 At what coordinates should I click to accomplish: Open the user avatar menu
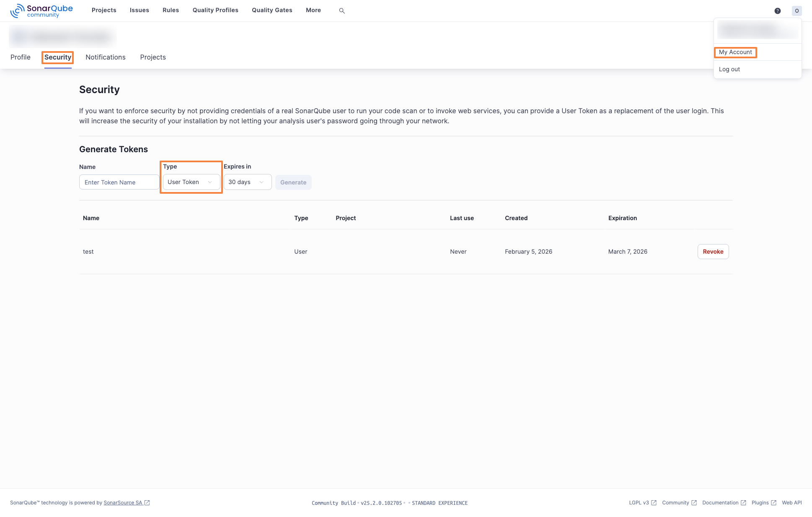coord(796,10)
